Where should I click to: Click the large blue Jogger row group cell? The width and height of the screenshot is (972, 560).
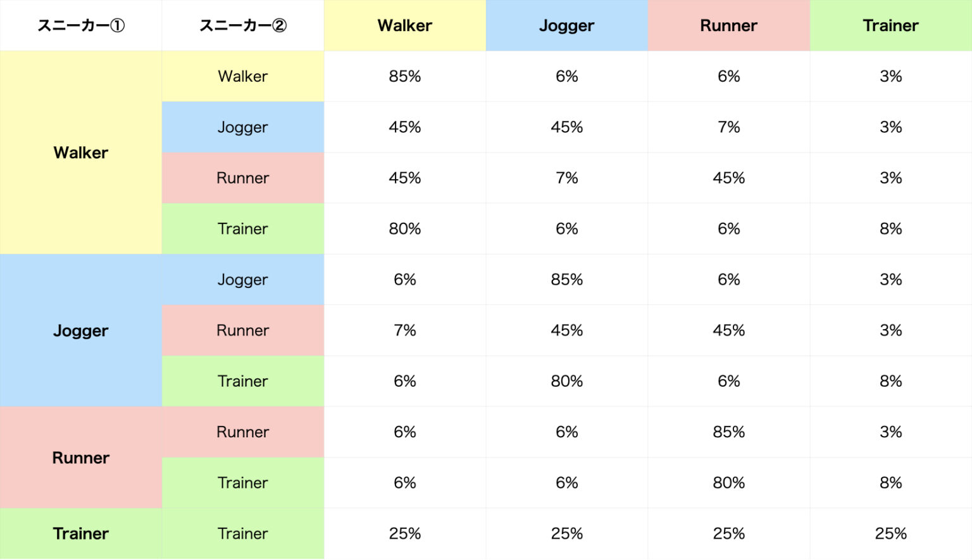coord(80,330)
